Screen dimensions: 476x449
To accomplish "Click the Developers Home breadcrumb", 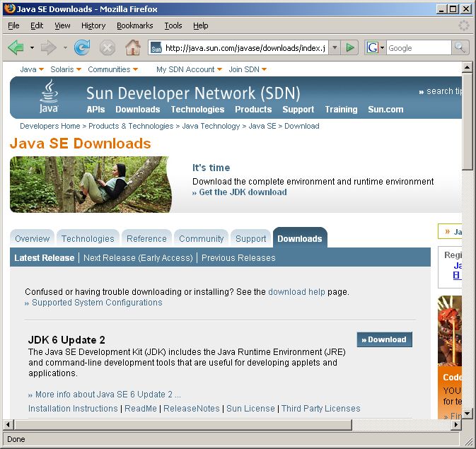I will tap(50, 126).
